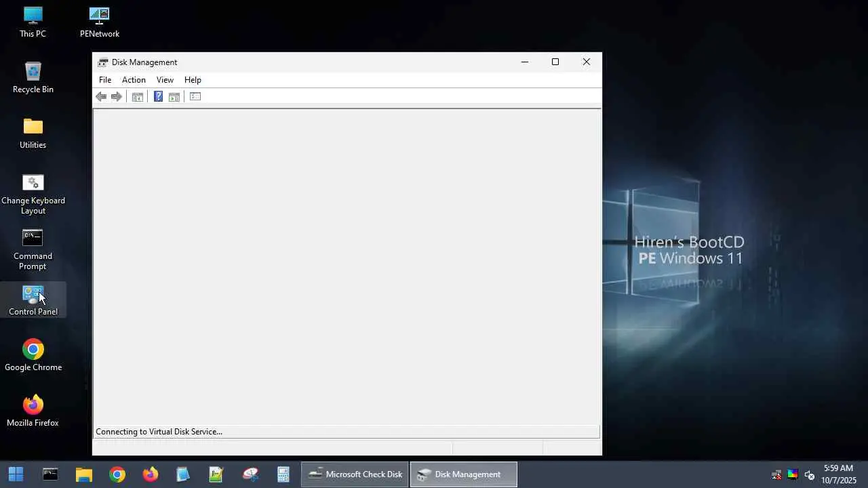Image resolution: width=868 pixels, height=488 pixels.
Task: Toggle Show/Hide Console Tree toolbar icon
Action: click(138, 97)
